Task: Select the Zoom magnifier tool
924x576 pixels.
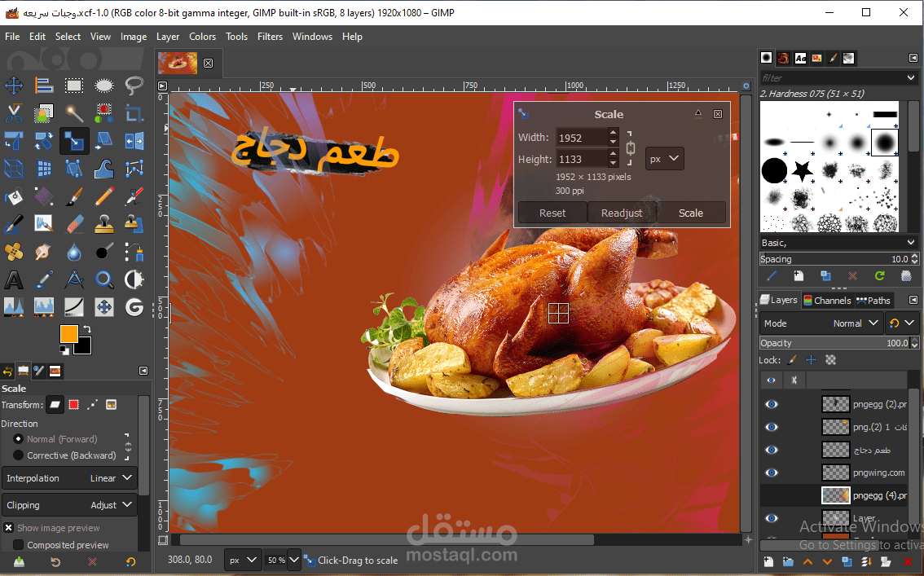Action: tap(104, 279)
